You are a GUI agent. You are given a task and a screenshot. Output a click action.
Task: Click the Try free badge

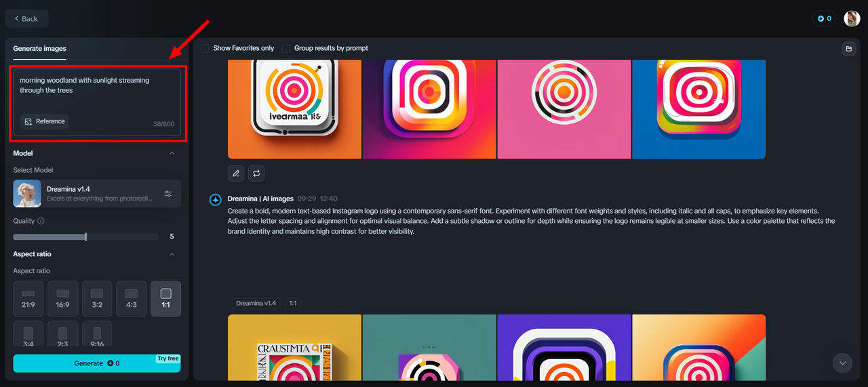point(168,359)
